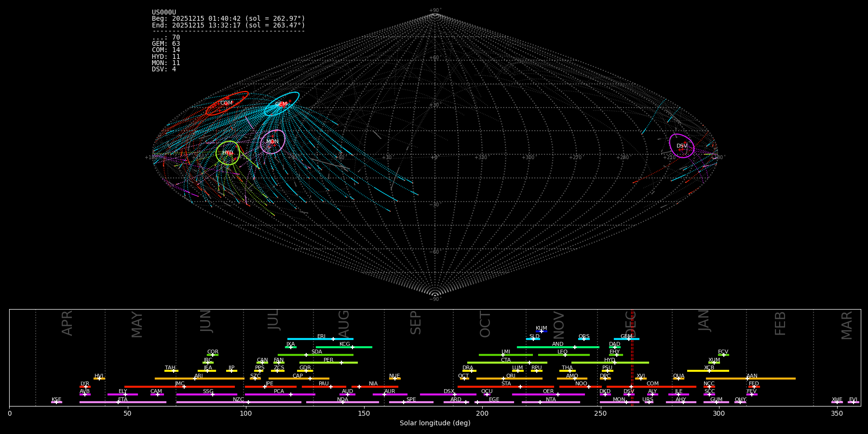868x434 pixels.
Task: Click the URS shower label in timeline
Action: tap(648, 400)
